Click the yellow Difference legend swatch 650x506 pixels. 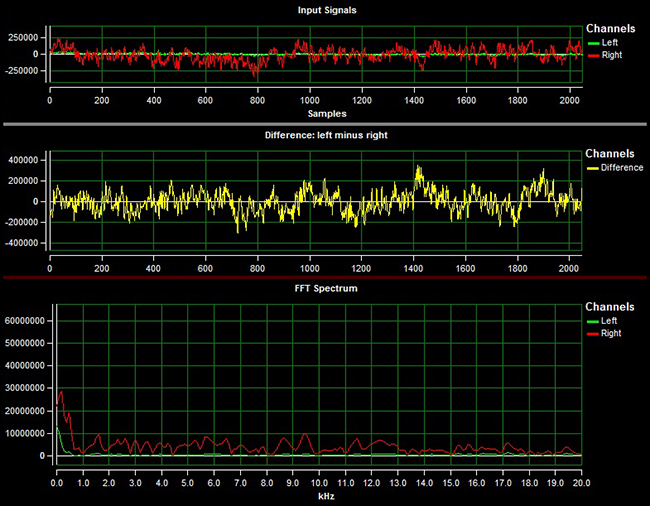tap(592, 168)
